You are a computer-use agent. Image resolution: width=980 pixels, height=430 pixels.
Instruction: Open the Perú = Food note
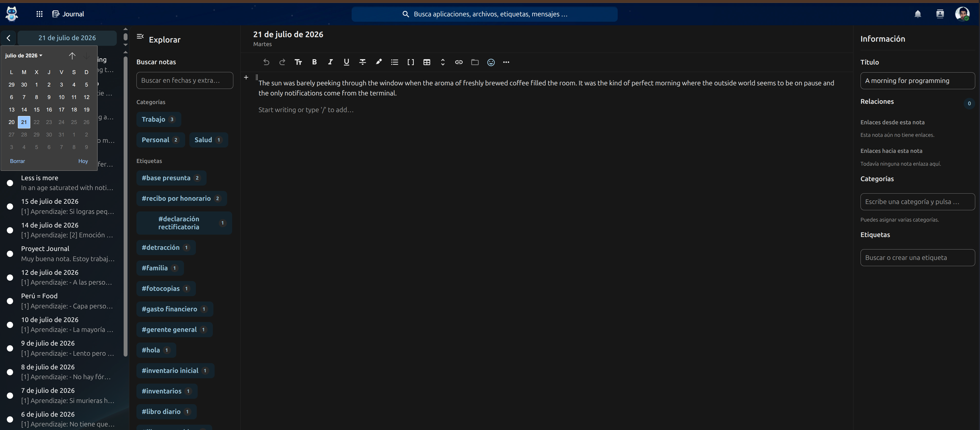click(62, 301)
